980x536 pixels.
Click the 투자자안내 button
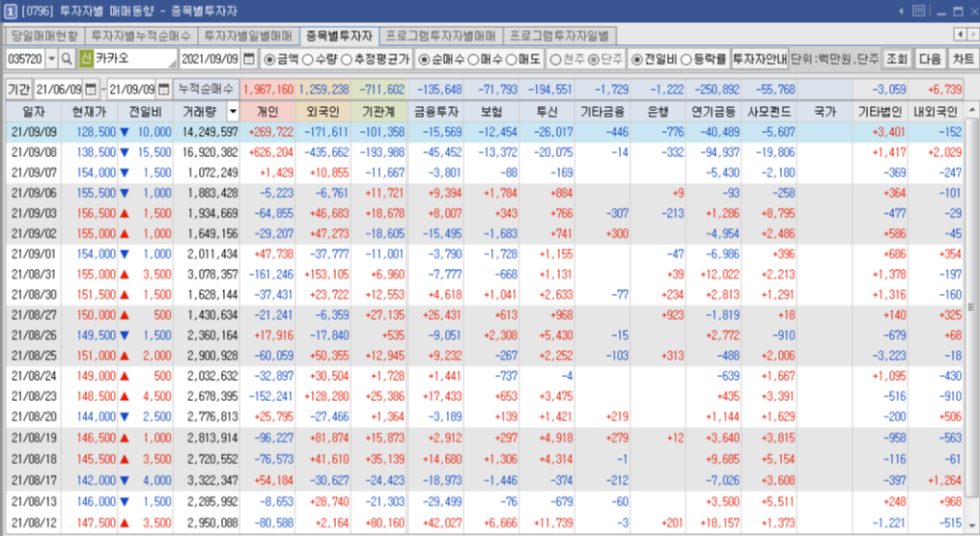[x=759, y=58]
